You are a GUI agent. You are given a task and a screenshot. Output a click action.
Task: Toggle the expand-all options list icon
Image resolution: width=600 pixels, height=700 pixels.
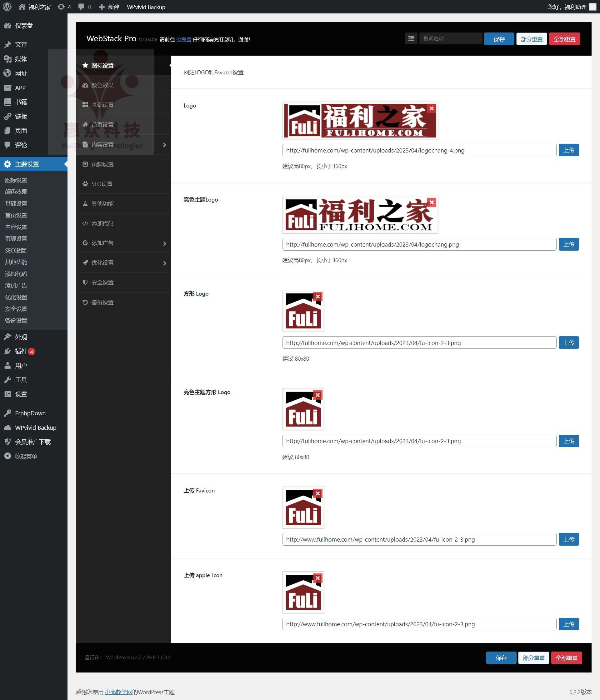pos(411,38)
